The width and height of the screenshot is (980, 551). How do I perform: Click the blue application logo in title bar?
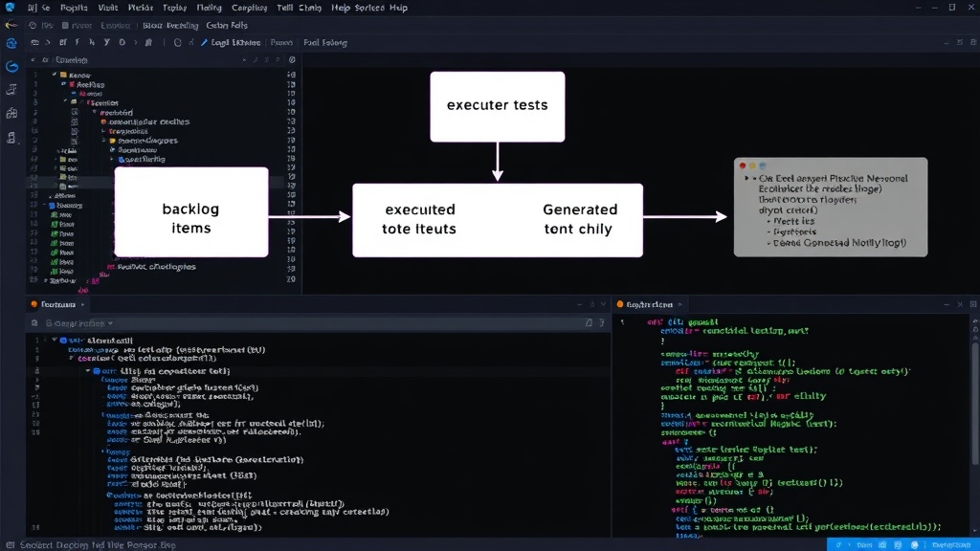[x=10, y=7]
